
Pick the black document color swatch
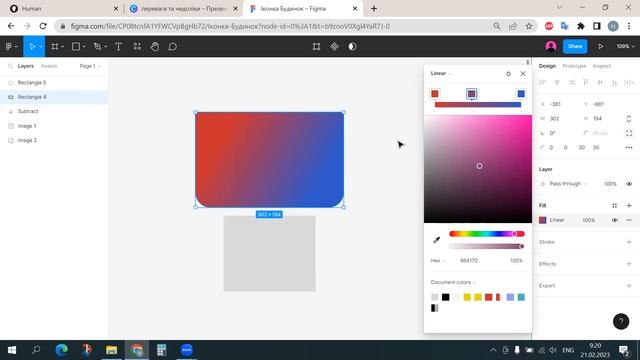pyautogui.click(x=445, y=297)
